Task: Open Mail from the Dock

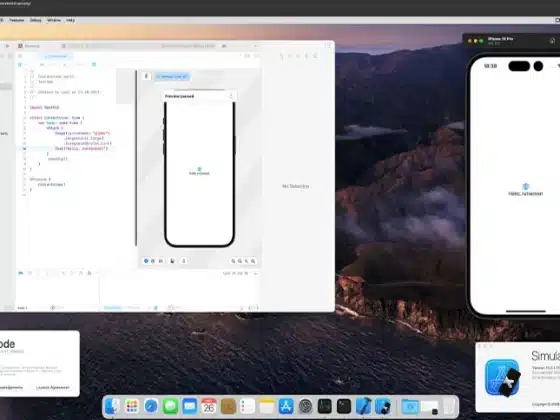Action: (x=190, y=406)
